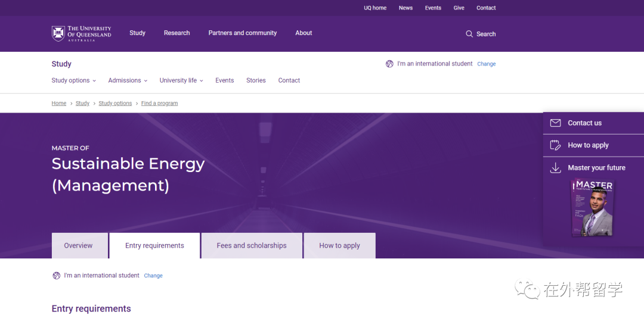Image resolution: width=644 pixels, height=318 pixels.
Task: Open Stories in the Study sub-navigation
Action: click(256, 80)
